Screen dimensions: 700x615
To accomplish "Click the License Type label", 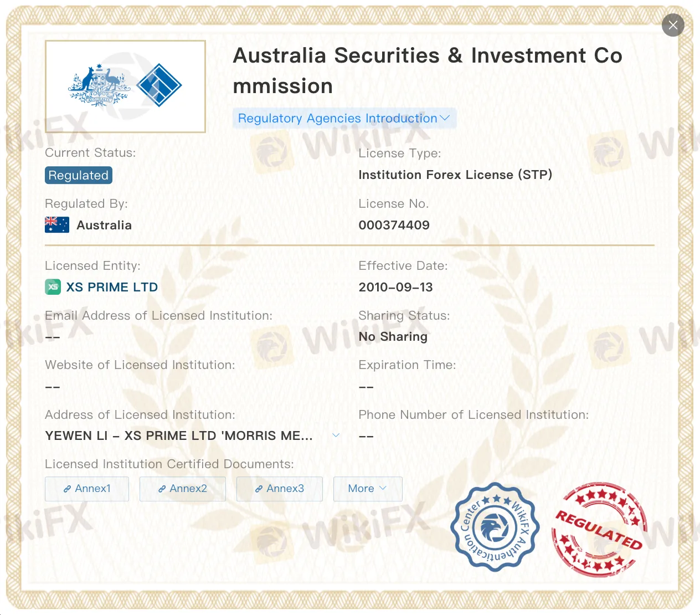I will tap(400, 153).
